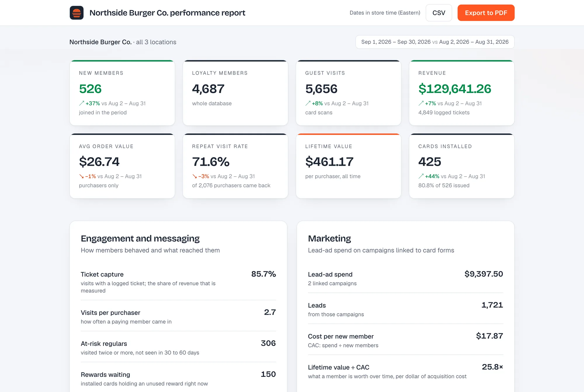This screenshot has height=392, width=584.
Task: Select the New Members value 526
Action: tap(90, 89)
